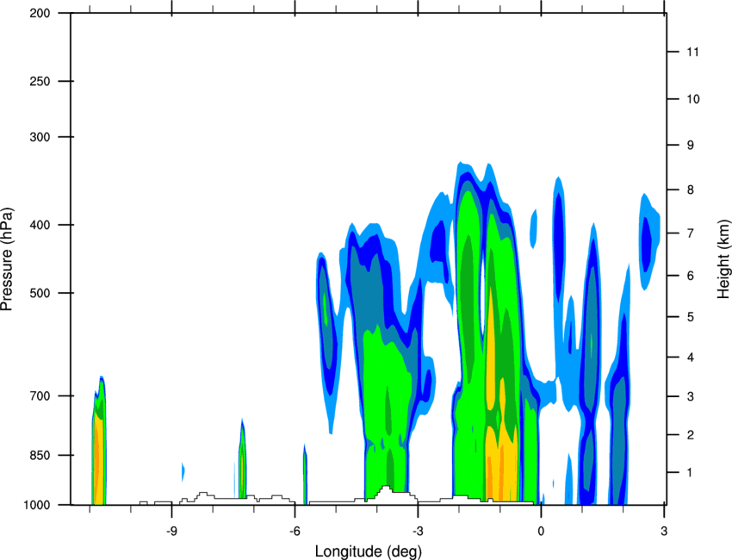Click the 1 km height label
732x560 pixels.
(x=691, y=473)
